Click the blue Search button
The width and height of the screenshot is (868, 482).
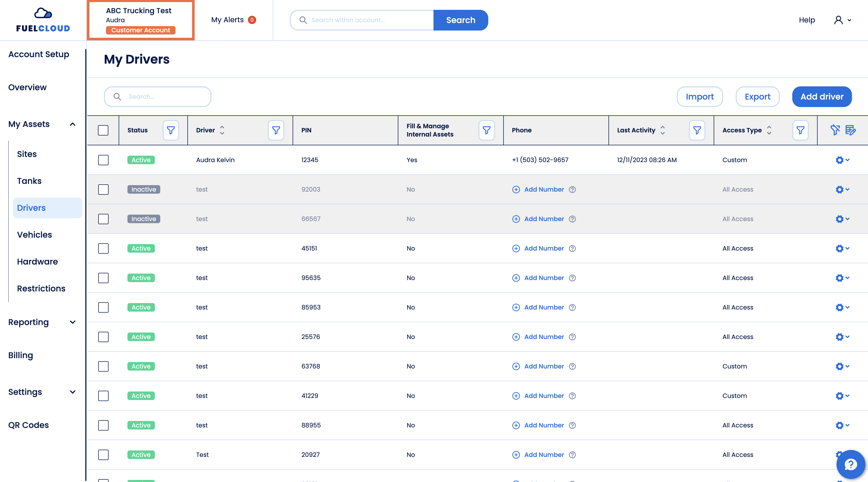[x=461, y=20]
